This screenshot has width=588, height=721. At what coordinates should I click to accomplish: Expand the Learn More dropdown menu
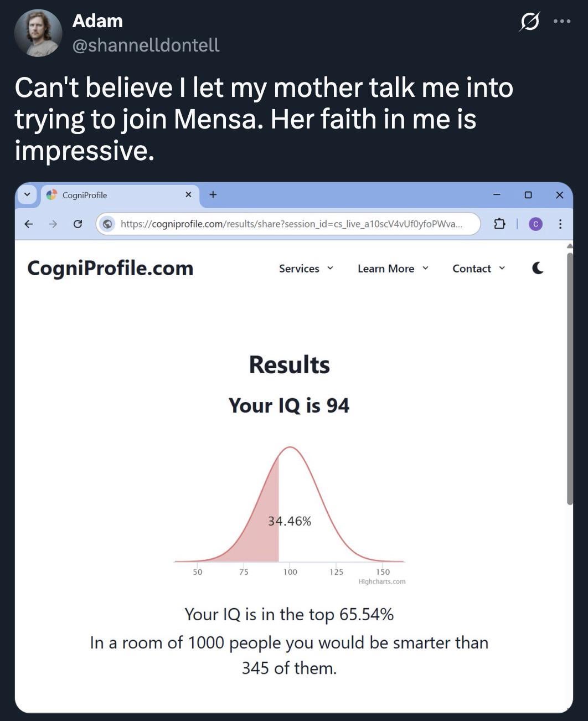393,269
